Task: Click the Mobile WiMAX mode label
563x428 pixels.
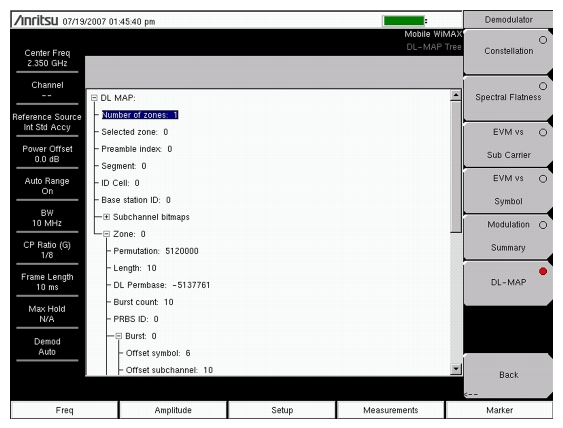Action: pos(433,34)
